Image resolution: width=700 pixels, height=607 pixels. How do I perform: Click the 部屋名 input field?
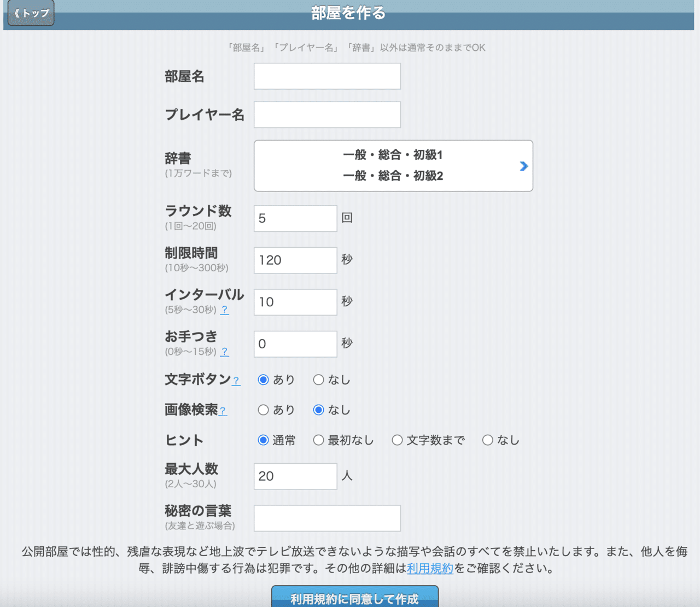[x=327, y=76]
